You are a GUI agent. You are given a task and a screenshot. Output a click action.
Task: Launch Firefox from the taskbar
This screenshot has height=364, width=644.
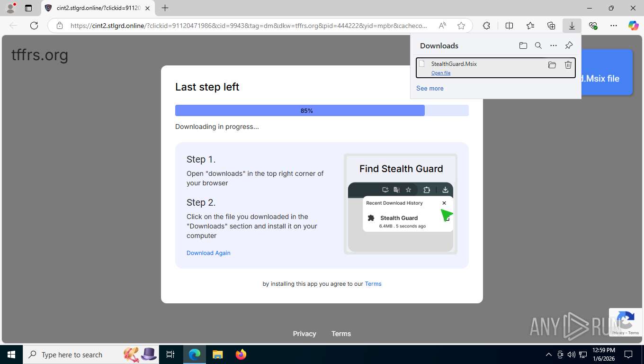[x=241, y=355]
